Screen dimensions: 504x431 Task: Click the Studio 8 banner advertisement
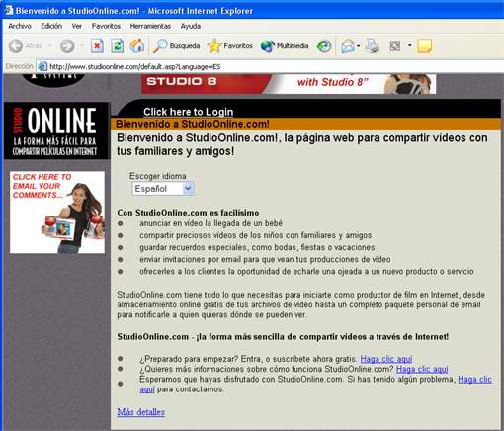[x=289, y=84]
